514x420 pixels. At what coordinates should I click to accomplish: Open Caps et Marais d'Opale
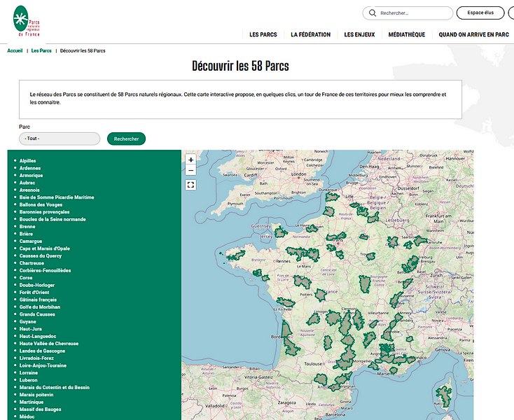coord(45,248)
